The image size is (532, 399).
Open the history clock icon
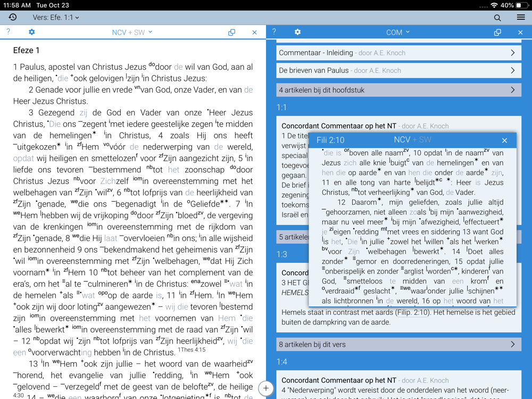pos(13,18)
